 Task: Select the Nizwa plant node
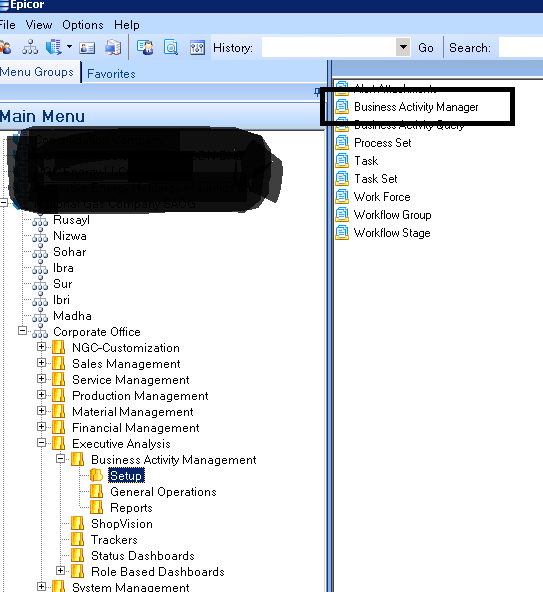point(70,236)
